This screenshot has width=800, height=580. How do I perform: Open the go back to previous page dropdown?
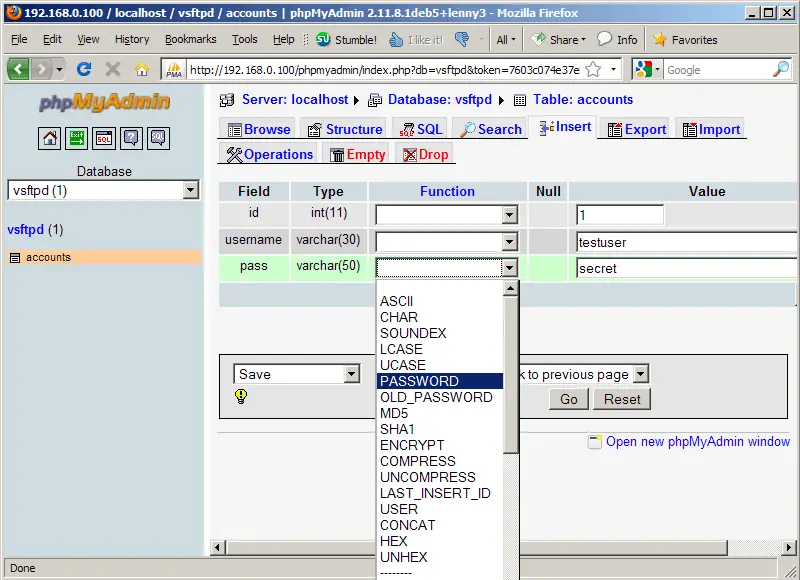[583, 374]
